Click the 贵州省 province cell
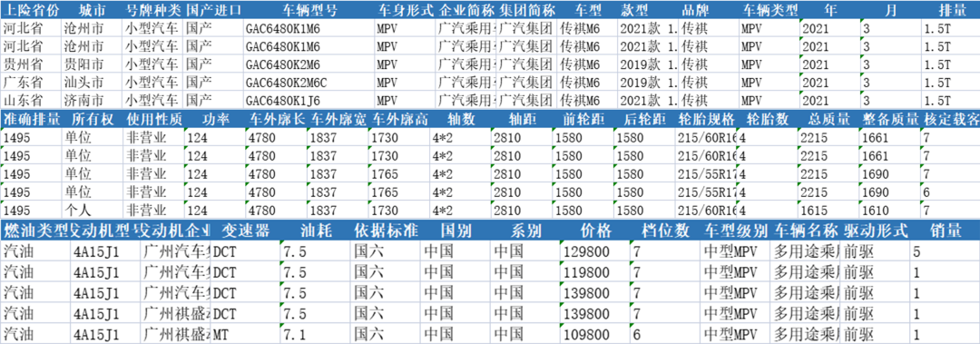The height and width of the screenshot is (344, 980). [x=31, y=64]
